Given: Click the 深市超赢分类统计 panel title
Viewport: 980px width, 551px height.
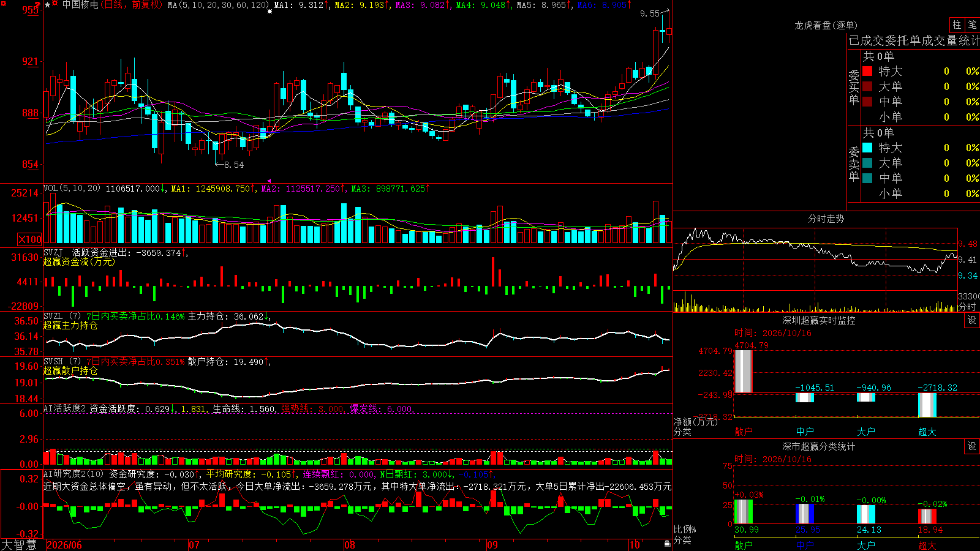Looking at the screenshot, I should 819,446.
